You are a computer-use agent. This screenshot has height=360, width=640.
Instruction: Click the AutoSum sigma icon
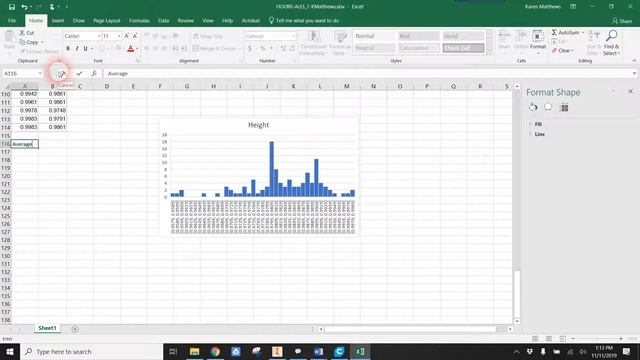[554, 32]
